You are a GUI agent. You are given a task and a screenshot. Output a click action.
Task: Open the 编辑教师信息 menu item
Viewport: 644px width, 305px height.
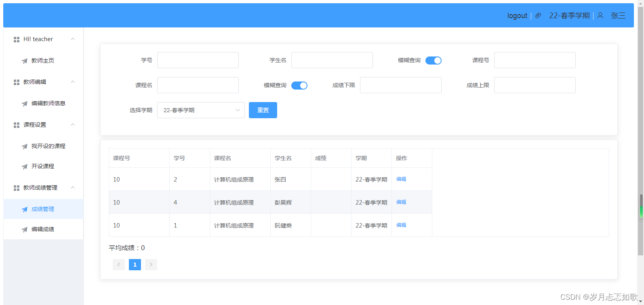pyautogui.click(x=43, y=103)
